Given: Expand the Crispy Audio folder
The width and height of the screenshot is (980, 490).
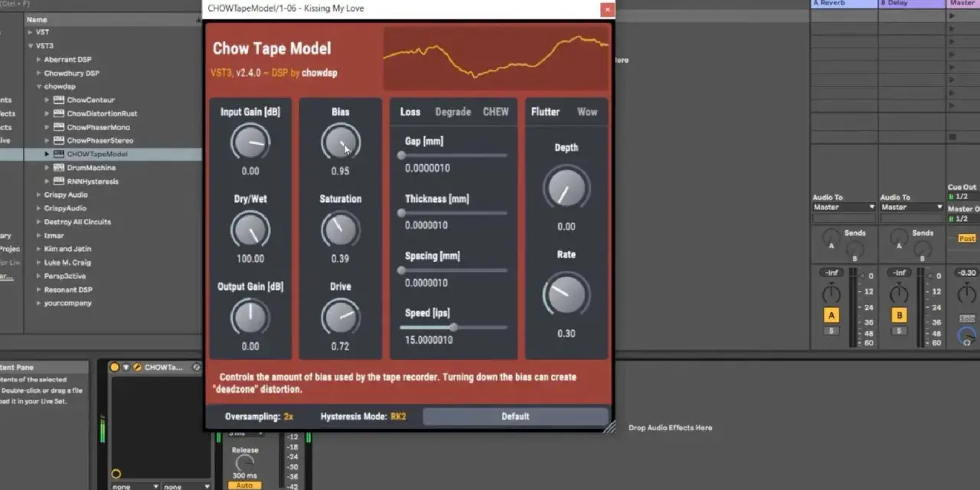Looking at the screenshot, I should tap(39, 194).
